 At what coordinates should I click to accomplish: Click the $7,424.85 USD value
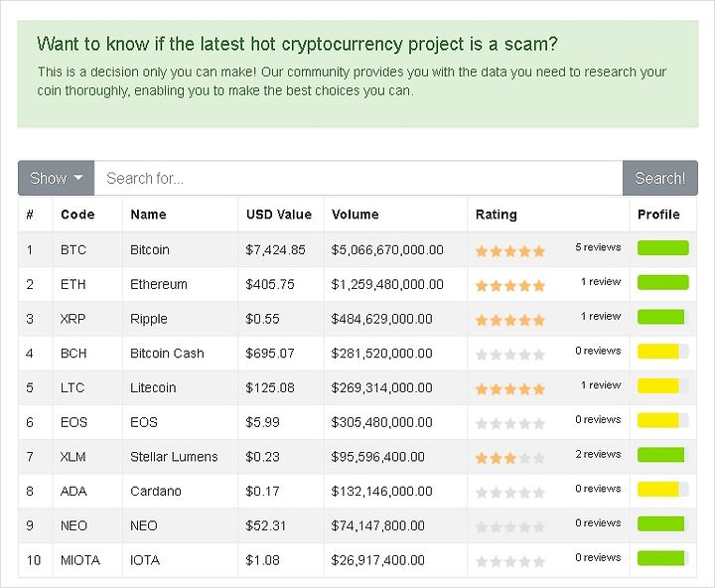(x=275, y=250)
